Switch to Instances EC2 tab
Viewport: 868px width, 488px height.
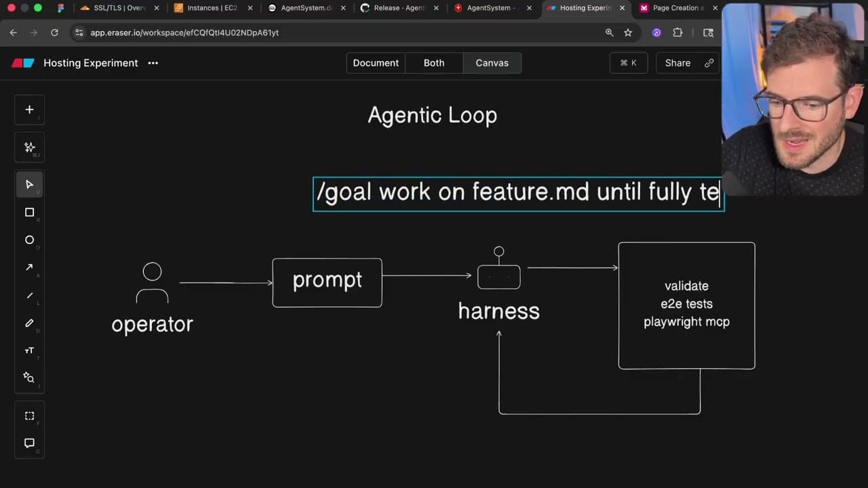pyautogui.click(x=213, y=8)
